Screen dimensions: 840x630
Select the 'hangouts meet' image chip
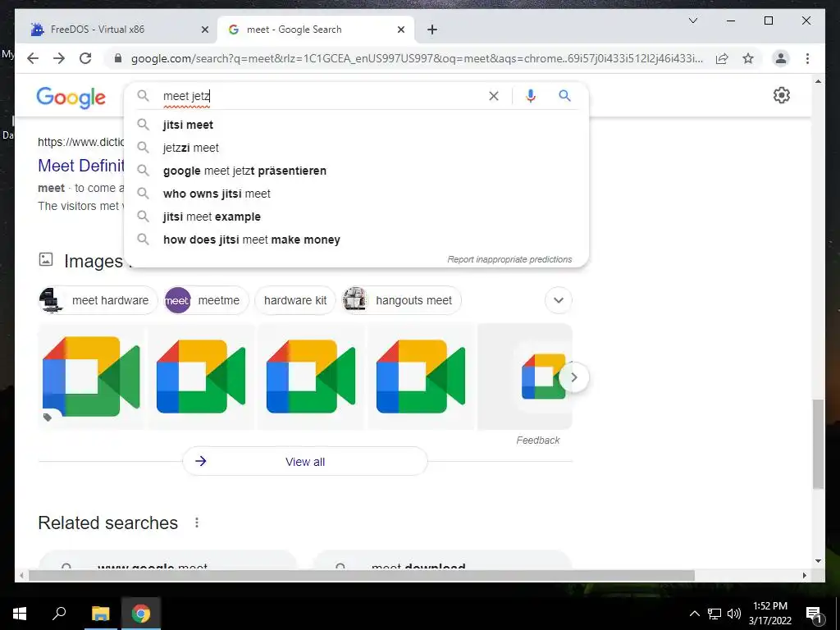click(x=401, y=300)
